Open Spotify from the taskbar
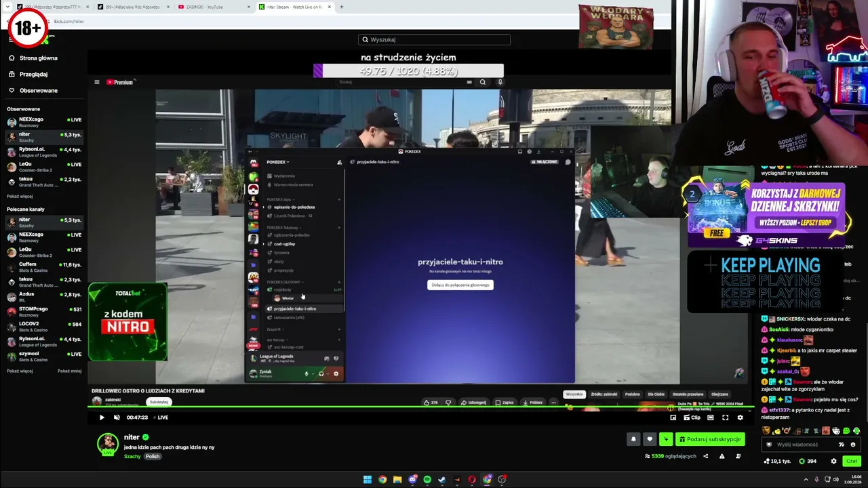 tap(427, 480)
